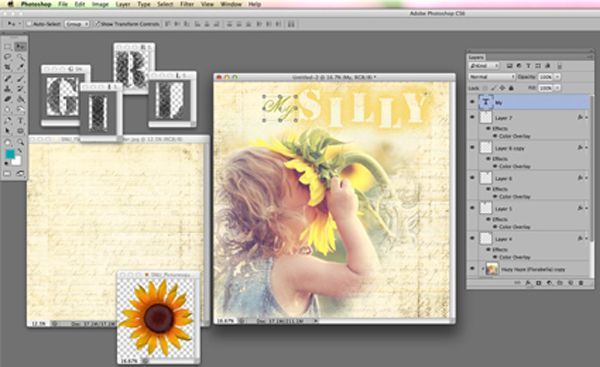Hide Layer 6 copy using its eye icon
This screenshot has width=600, height=367.
[472, 147]
